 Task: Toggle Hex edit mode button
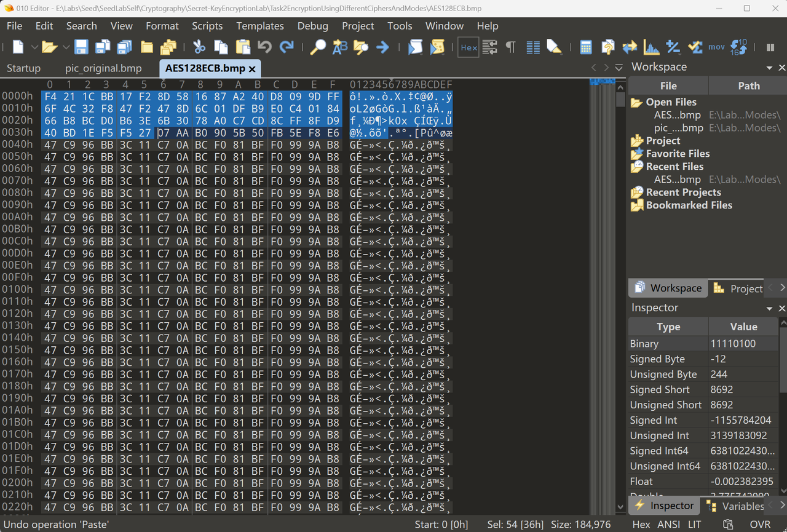click(x=469, y=47)
